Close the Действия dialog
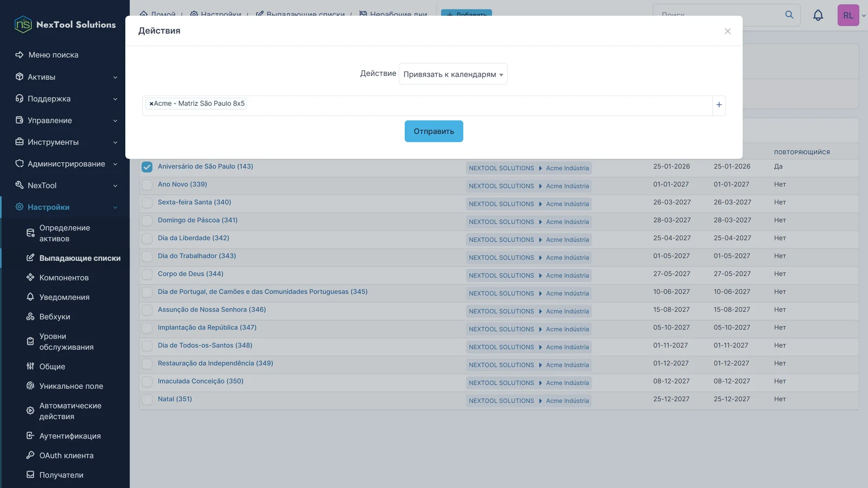Image resolution: width=868 pixels, height=488 pixels. tap(727, 31)
